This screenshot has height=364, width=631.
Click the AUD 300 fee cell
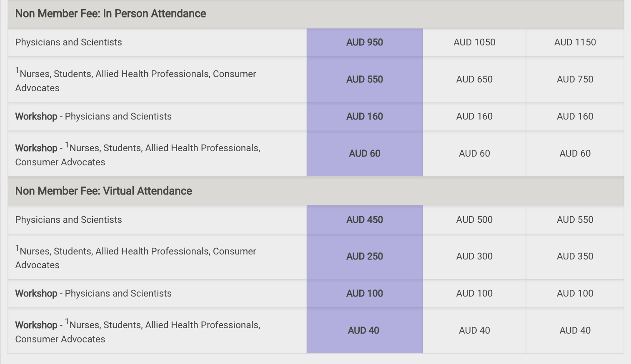474,257
